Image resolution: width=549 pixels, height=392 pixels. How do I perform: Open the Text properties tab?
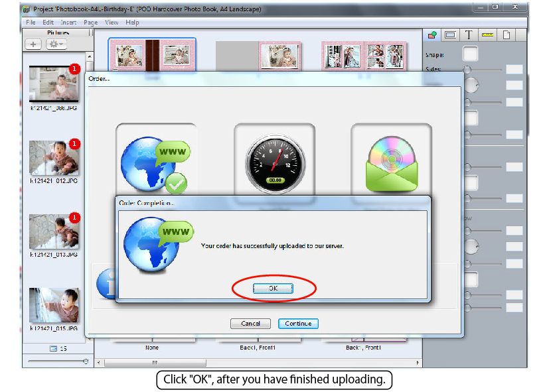point(468,34)
